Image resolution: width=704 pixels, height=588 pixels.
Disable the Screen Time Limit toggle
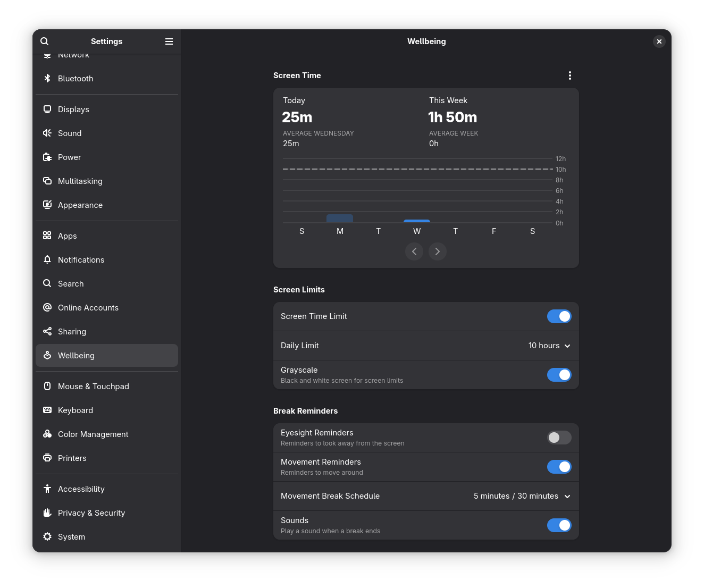pos(559,316)
